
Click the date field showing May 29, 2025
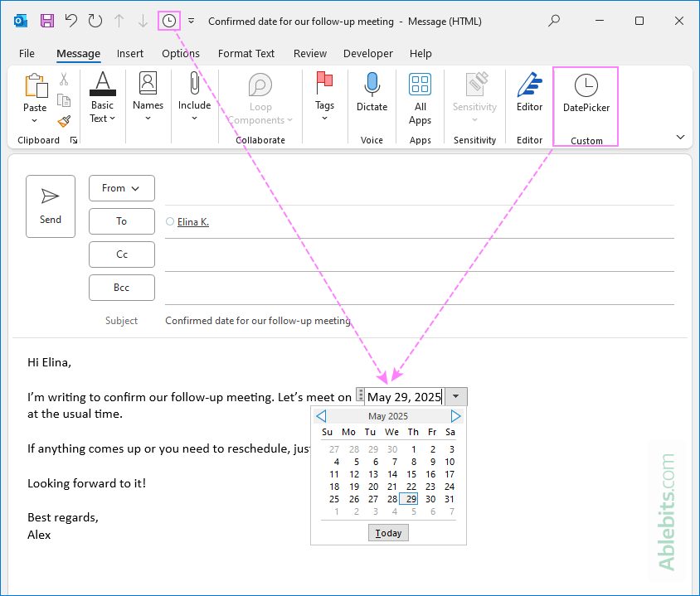[405, 396]
